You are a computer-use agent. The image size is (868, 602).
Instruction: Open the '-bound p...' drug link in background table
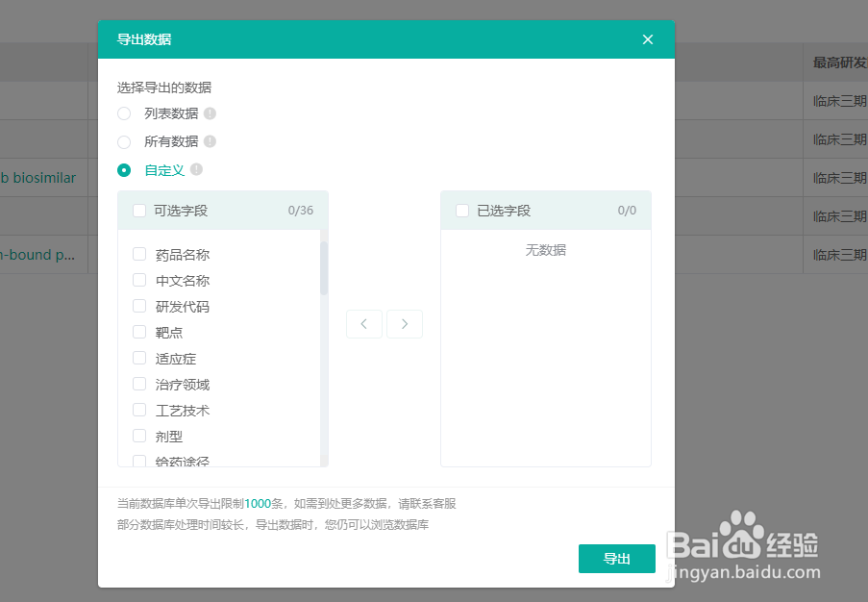(x=37, y=255)
